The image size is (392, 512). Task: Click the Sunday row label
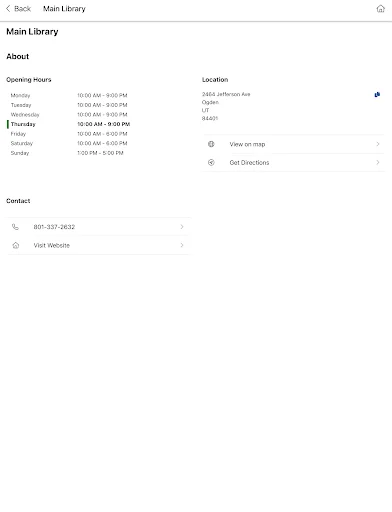coord(20,153)
